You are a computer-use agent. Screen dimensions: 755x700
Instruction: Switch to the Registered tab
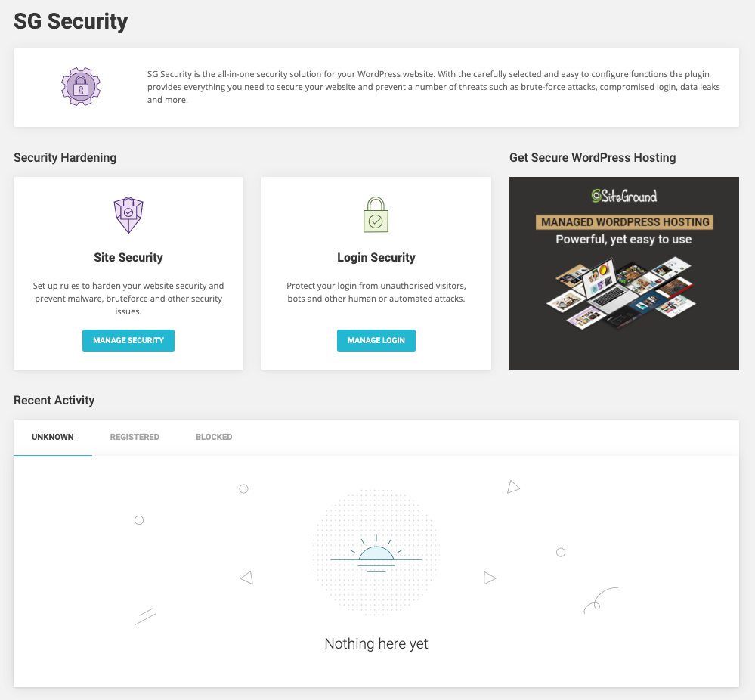135,437
